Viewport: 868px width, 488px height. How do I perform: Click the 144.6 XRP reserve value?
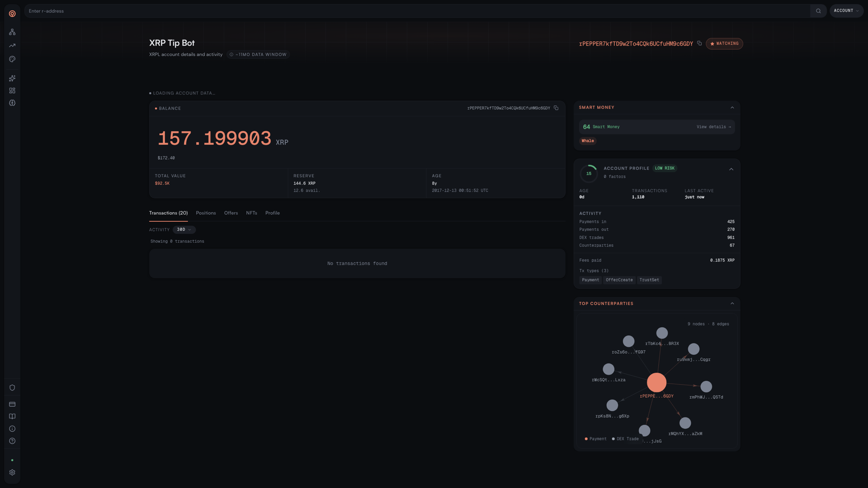pos(305,183)
